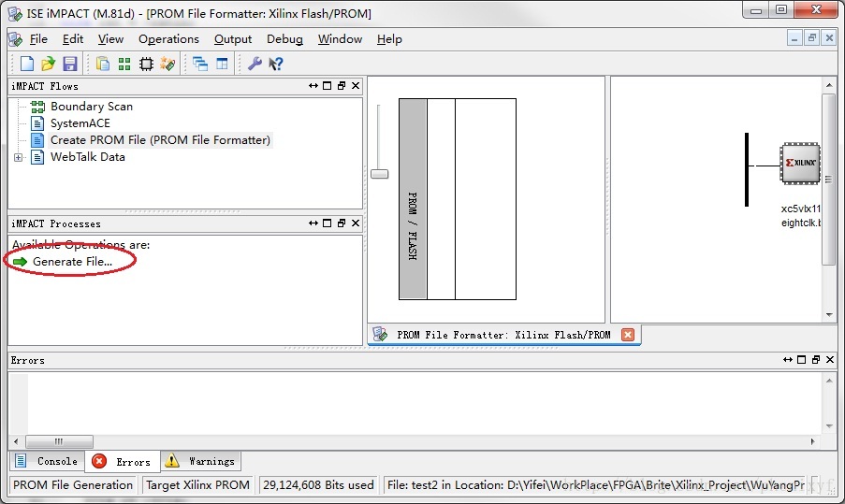The width and height of the screenshot is (845, 504).
Task: Click the New project toolbar icon
Action: (27, 64)
